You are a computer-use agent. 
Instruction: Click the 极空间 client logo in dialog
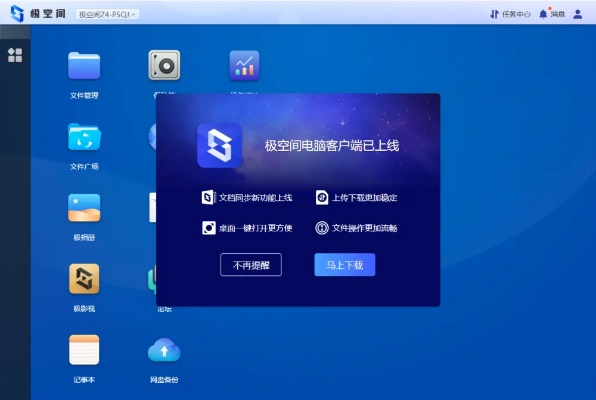(x=219, y=145)
